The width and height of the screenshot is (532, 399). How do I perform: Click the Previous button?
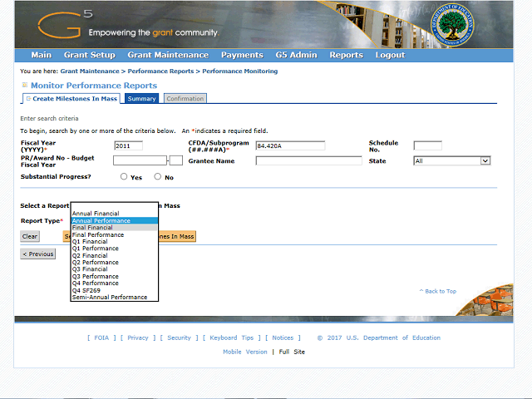click(38, 254)
